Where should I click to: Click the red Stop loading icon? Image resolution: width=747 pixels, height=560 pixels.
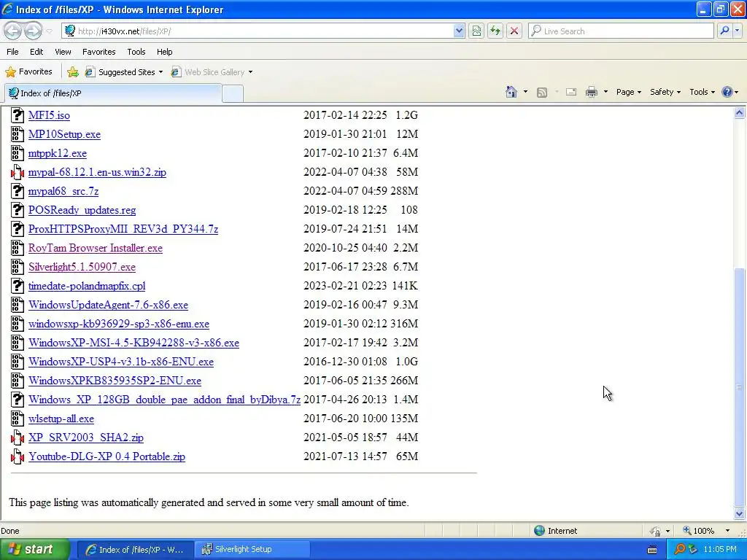click(514, 31)
